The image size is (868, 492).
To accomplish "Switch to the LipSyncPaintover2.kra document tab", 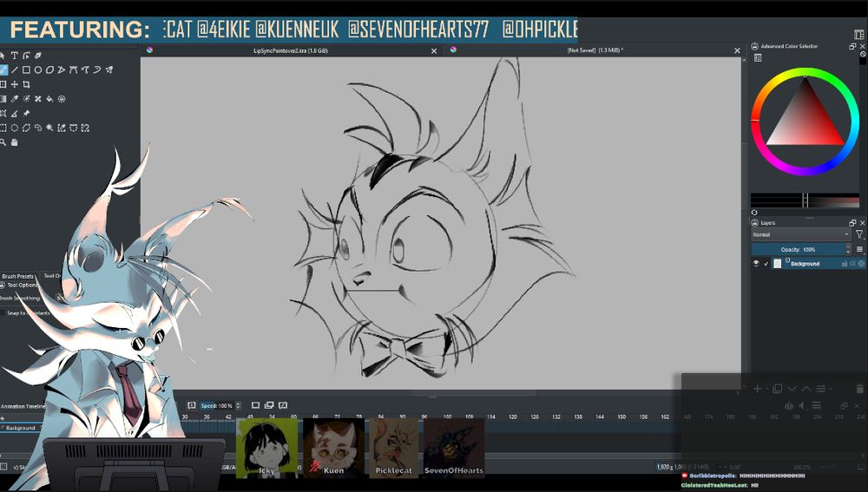I will (291, 50).
